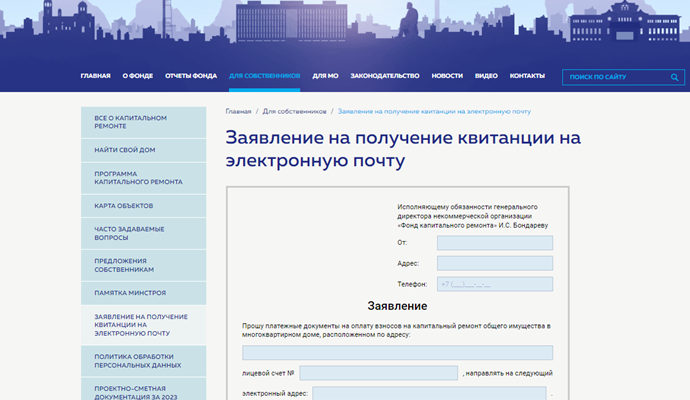Screen dimensions: 690x400
Task: Open the Новости page
Action: coord(447,76)
